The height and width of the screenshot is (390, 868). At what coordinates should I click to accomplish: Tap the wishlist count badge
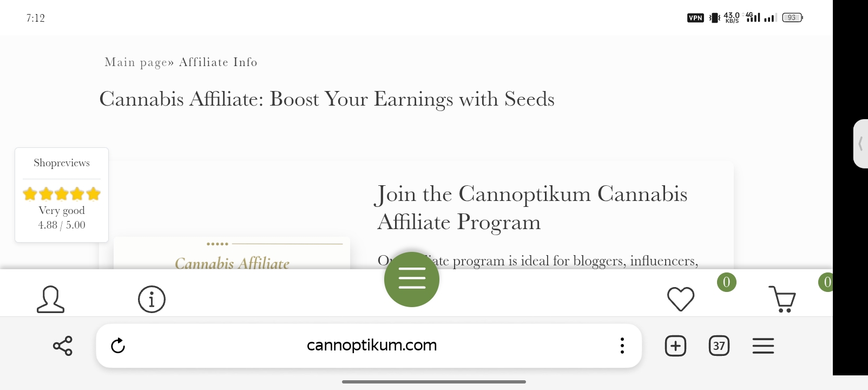tap(727, 282)
